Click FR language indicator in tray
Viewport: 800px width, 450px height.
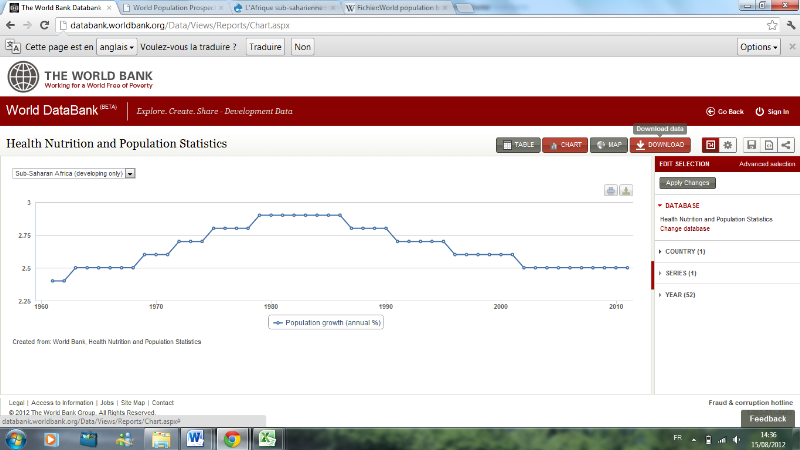(678, 438)
